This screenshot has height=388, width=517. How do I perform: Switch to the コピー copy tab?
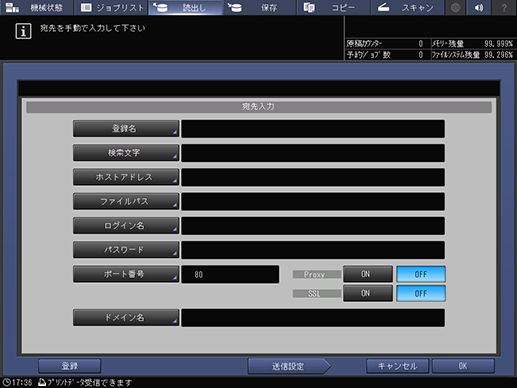pyautogui.click(x=334, y=7)
